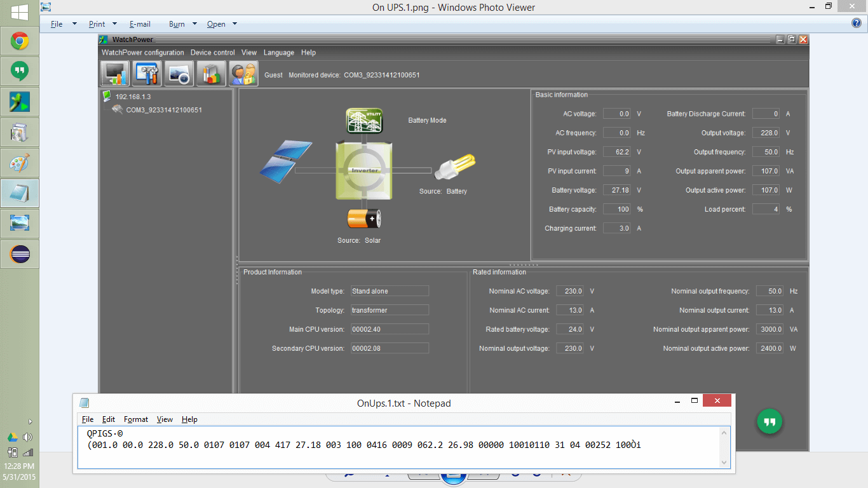Click the Inverter icon in diagram
The width and height of the screenshot is (868, 488).
[365, 170]
